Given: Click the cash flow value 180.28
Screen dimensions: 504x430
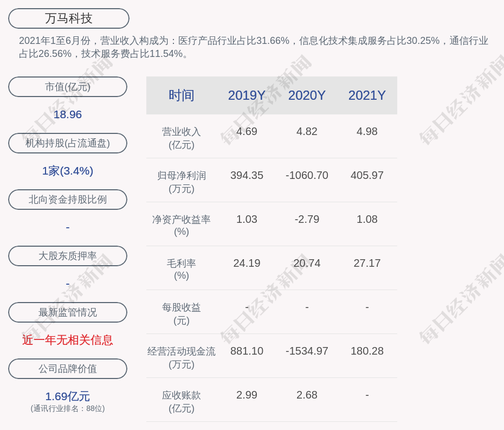Looking at the screenshot, I should 367,351.
